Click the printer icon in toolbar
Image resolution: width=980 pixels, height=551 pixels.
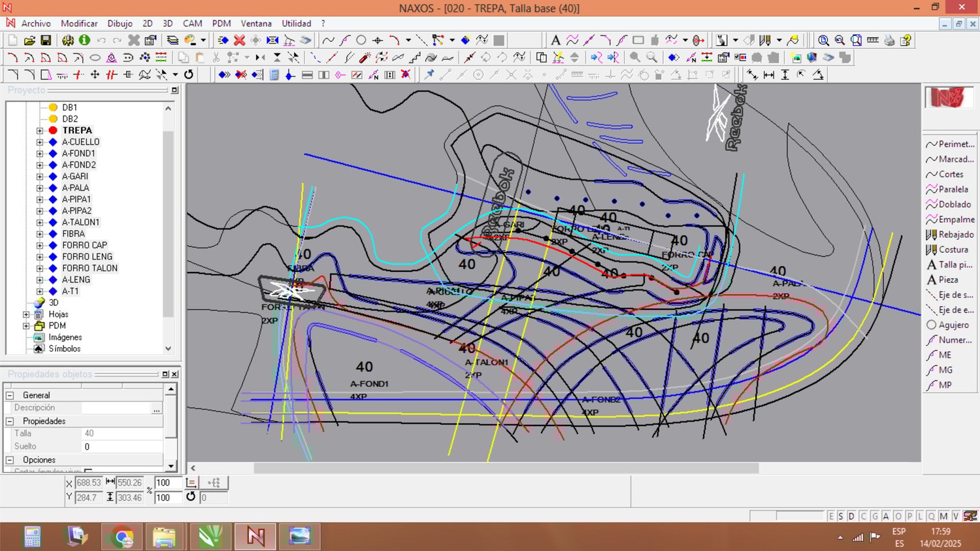click(889, 41)
